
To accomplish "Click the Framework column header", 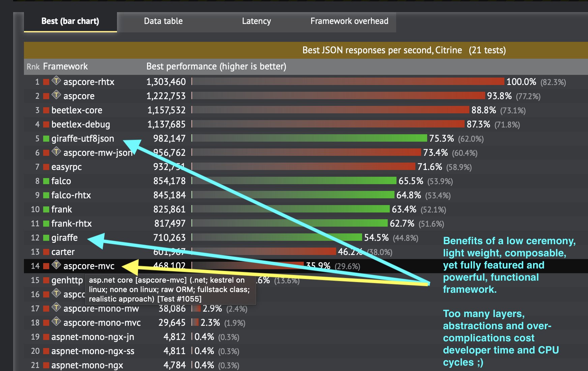I will [x=65, y=66].
